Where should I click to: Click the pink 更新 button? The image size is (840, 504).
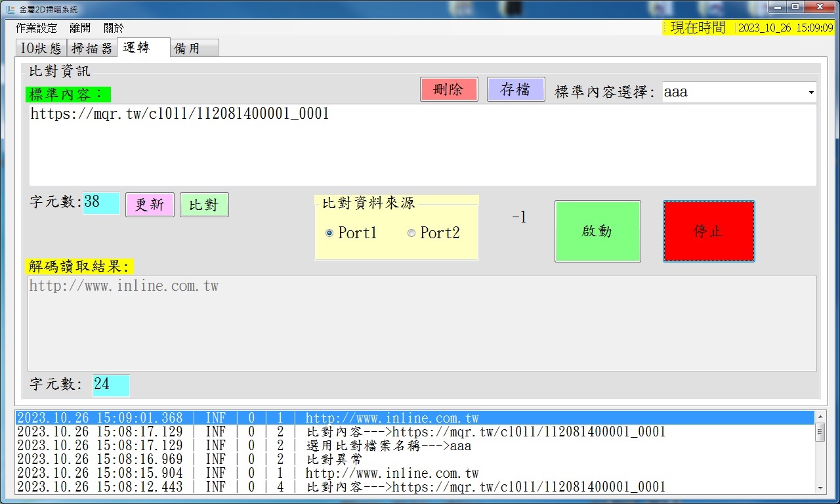150,205
